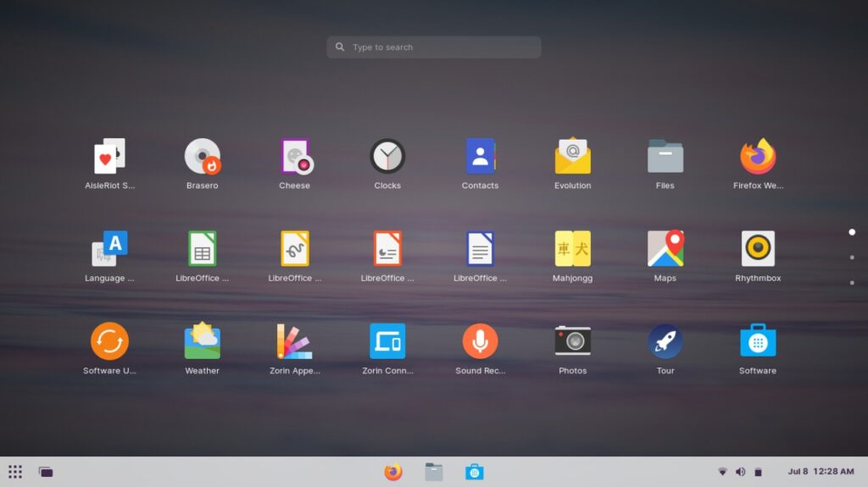The image size is (868, 487).
Task: Open Firefox from the taskbar
Action: (x=393, y=472)
